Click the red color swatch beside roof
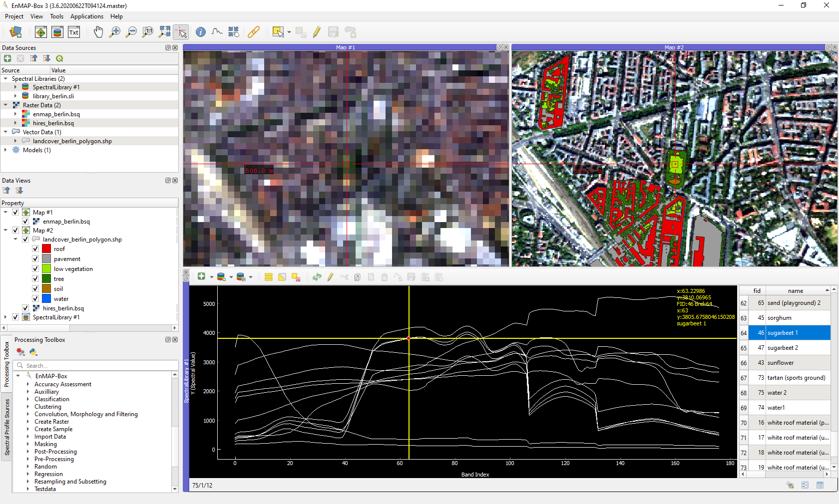 click(x=45, y=249)
